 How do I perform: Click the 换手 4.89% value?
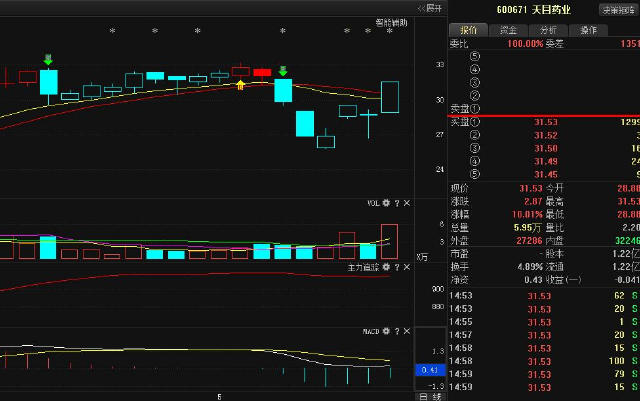[530, 267]
